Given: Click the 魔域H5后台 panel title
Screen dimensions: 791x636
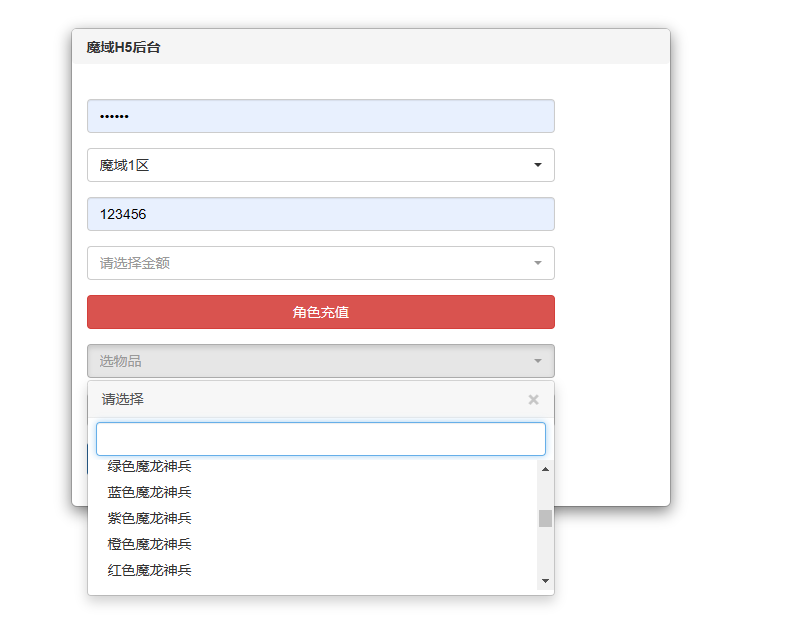Looking at the screenshot, I should point(123,47).
